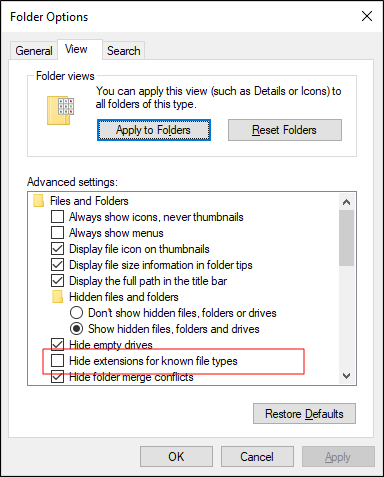Uncheck Display file icon on thumbnails
Image resolution: width=384 pixels, height=477 pixels.
57,249
